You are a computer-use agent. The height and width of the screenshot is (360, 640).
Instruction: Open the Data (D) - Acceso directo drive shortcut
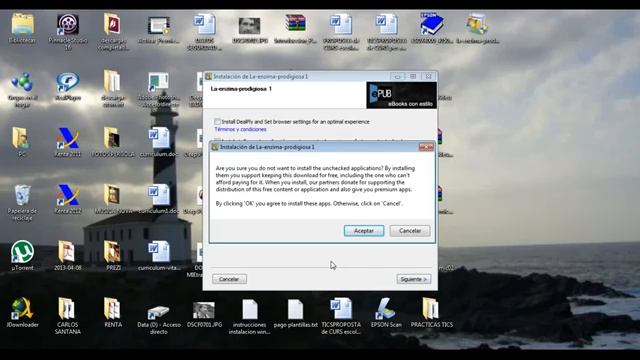tap(159, 320)
